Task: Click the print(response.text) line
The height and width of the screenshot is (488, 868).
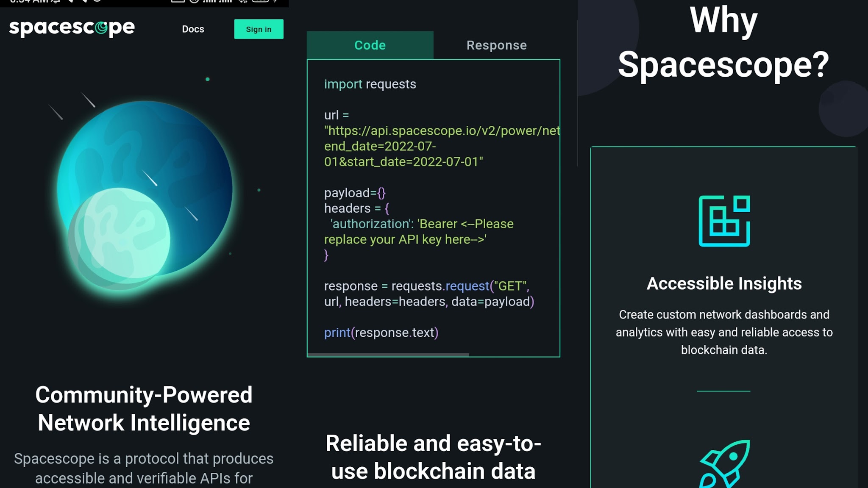Action: [x=381, y=333]
